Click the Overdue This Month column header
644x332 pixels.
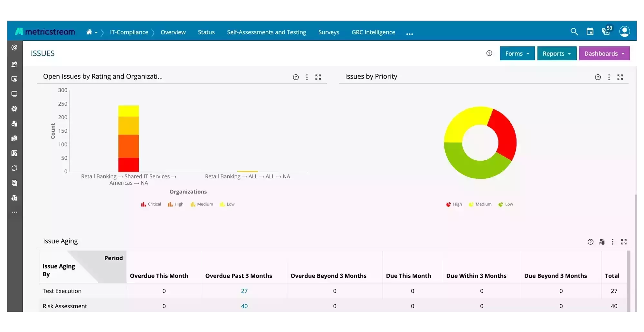tap(159, 276)
